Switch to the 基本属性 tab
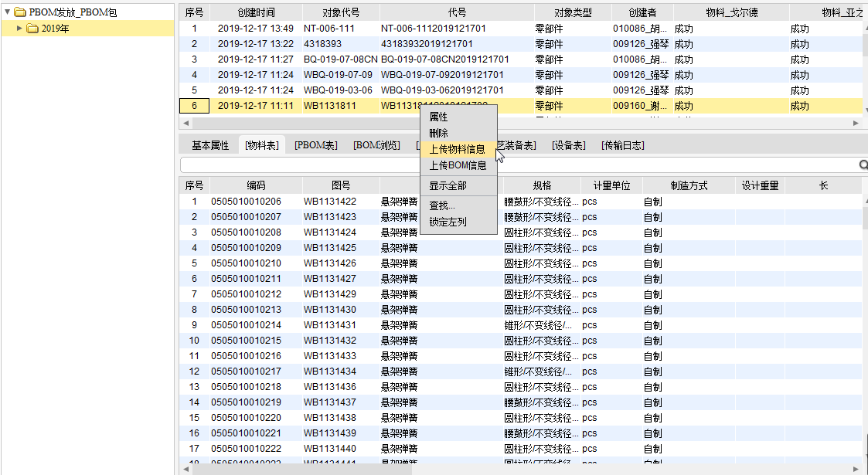Image resolution: width=868 pixels, height=475 pixels. (x=210, y=145)
